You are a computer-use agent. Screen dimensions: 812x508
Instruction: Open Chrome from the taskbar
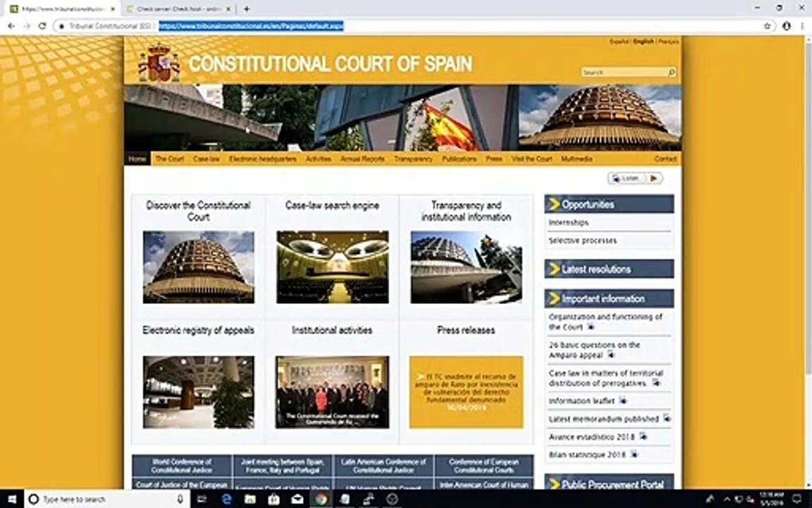click(x=321, y=500)
